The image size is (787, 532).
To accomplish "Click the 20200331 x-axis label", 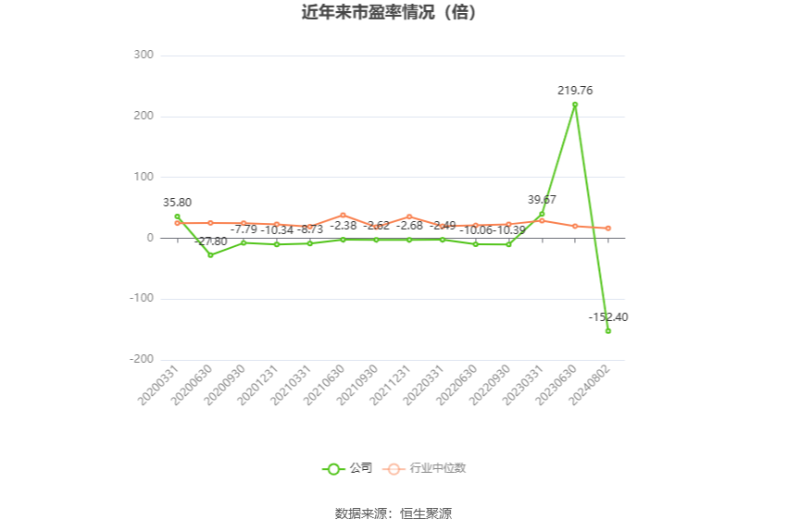I will click(x=158, y=382).
